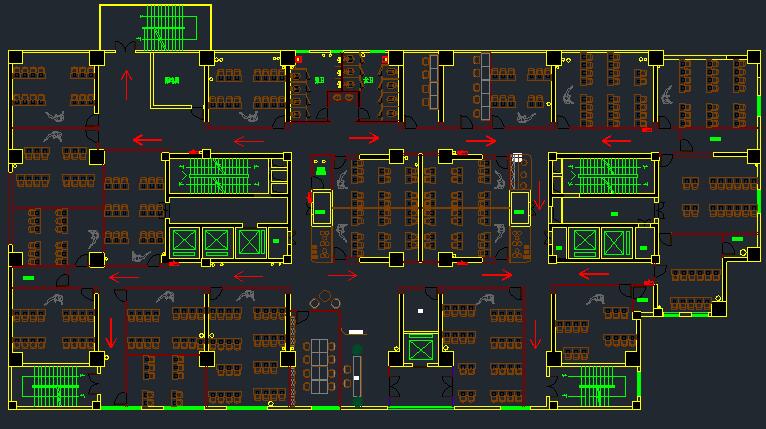The height and width of the screenshot is (429, 766).
Task: Click the small white rectangle right of conference room
Action: coord(355,331)
